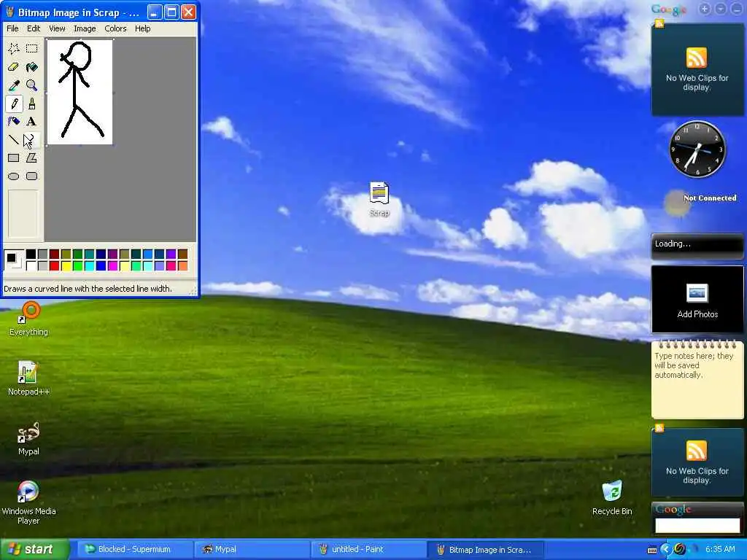Click the Start button
This screenshot has height=560, width=747.
[x=34, y=549]
